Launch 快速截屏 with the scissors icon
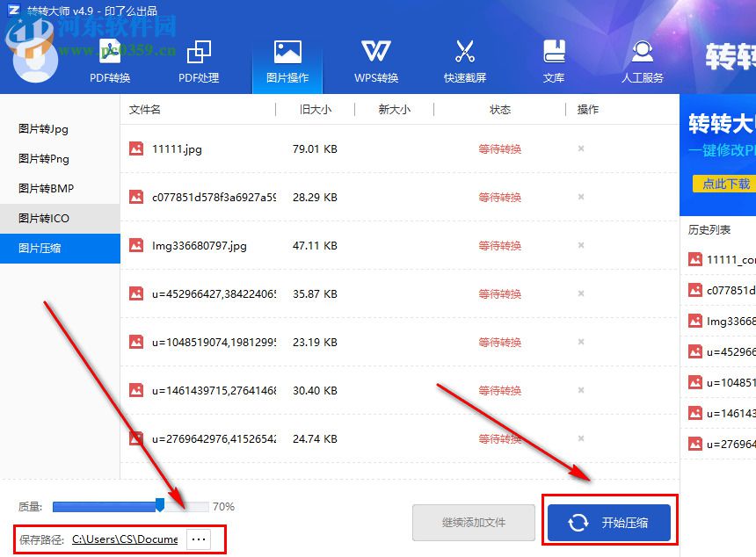Screen dimensions: 756x557 click(464, 51)
